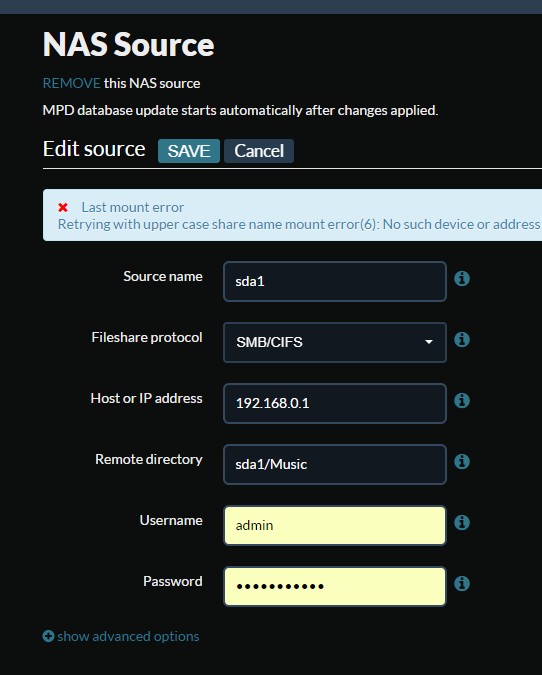The width and height of the screenshot is (542, 675).
Task: Click the Password info icon
Action: tap(461, 584)
